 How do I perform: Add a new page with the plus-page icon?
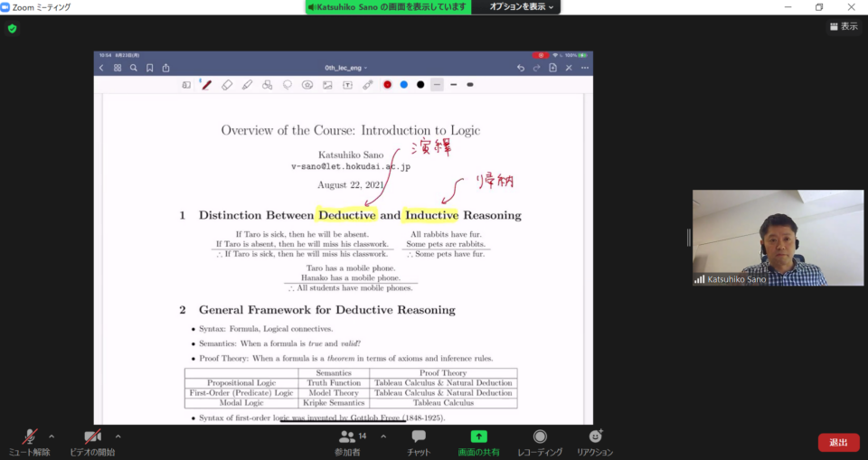coord(552,68)
